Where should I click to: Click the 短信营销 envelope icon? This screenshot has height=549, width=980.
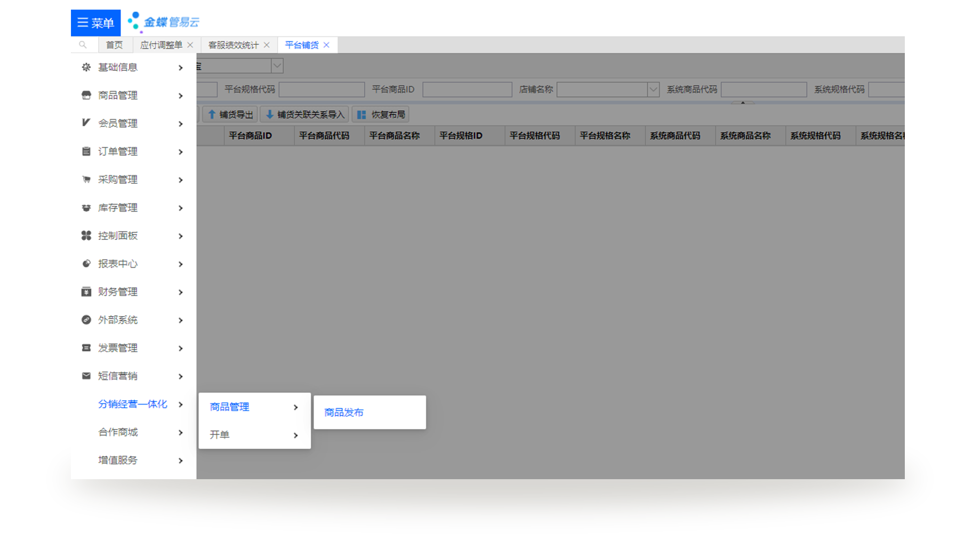pos(86,376)
